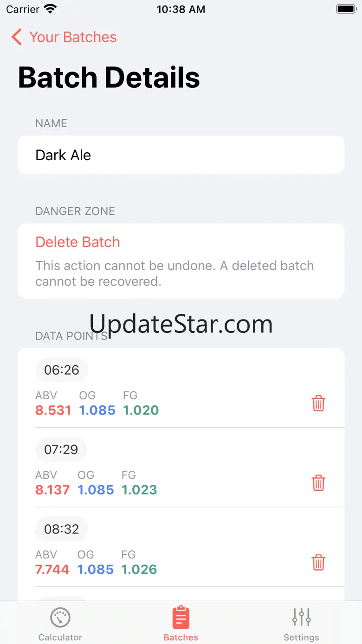Tap the Wi-Fi status icon
The height and width of the screenshot is (644, 362).
(50, 9)
